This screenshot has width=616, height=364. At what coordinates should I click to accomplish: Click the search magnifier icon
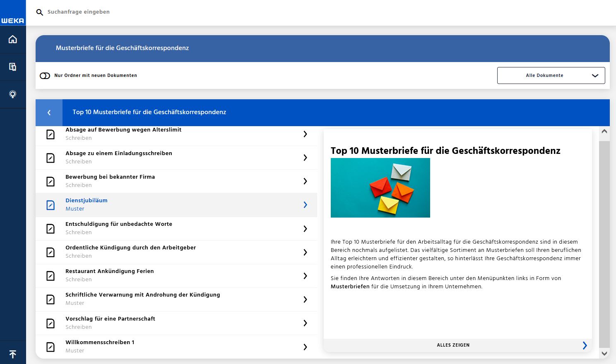40,12
